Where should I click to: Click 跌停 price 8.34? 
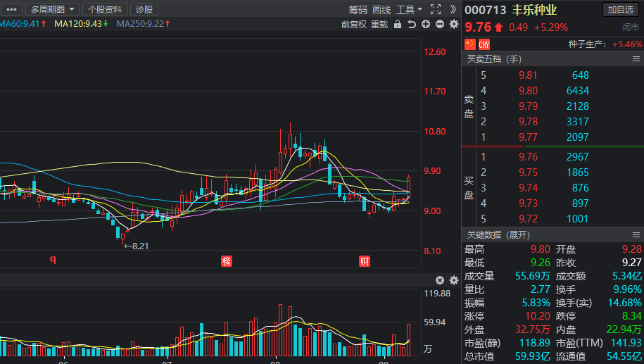[x=631, y=316]
